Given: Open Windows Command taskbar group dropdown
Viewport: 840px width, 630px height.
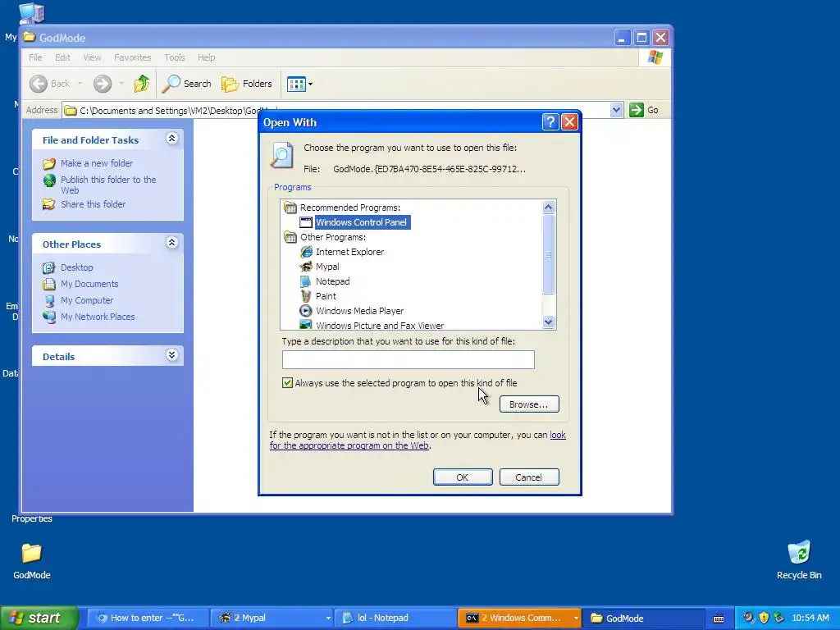Looking at the screenshot, I should coord(575,619).
